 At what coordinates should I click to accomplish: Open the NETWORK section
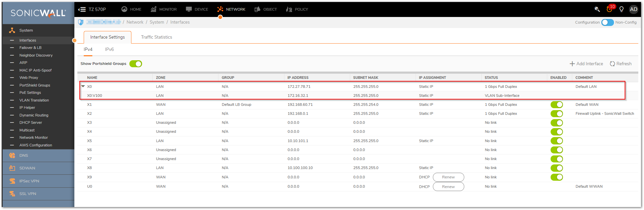pos(231,9)
